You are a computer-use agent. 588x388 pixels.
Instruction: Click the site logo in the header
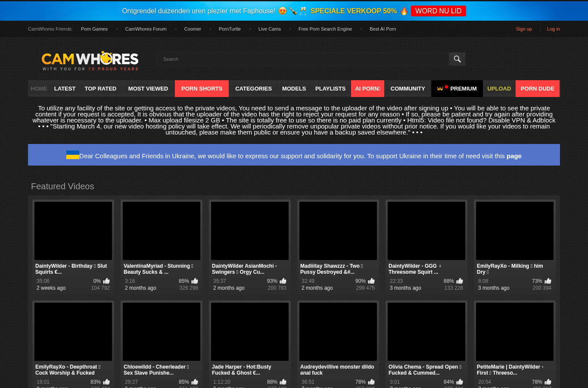[90, 61]
